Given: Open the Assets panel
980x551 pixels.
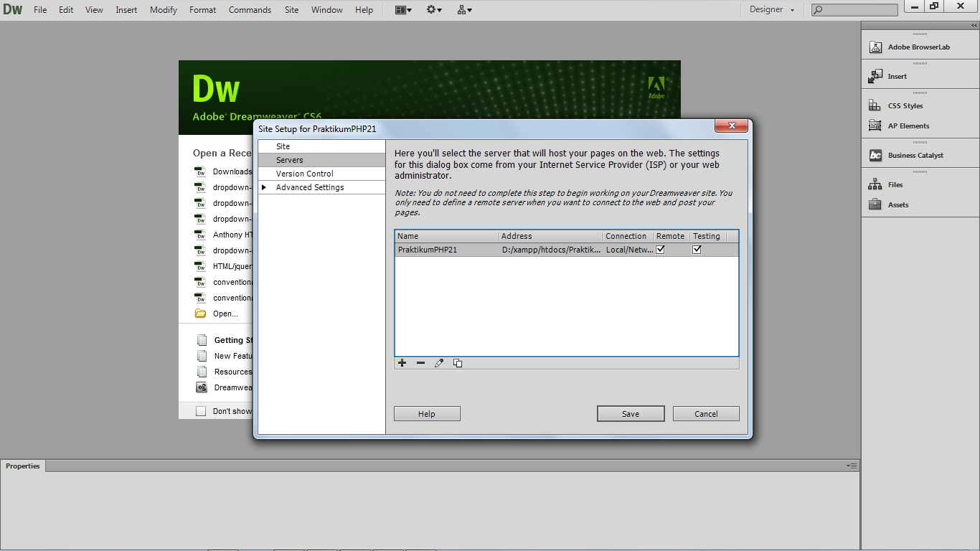Looking at the screenshot, I should (x=889, y=204).
